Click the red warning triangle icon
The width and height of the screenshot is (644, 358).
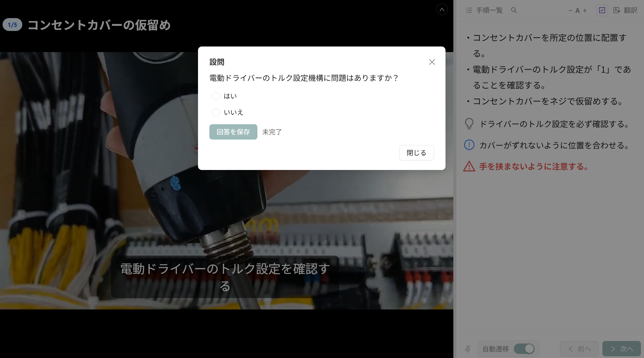tap(469, 166)
